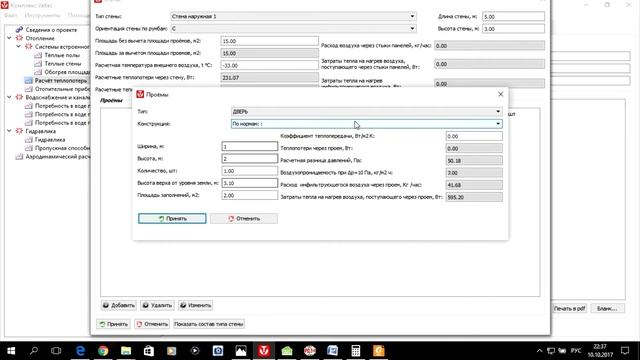
Task: Click the Количество, шт input field
Action: click(249, 171)
